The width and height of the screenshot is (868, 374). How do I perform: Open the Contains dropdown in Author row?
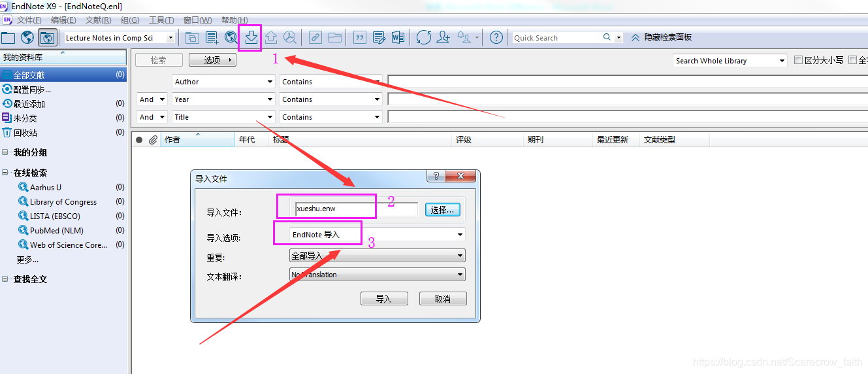330,82
